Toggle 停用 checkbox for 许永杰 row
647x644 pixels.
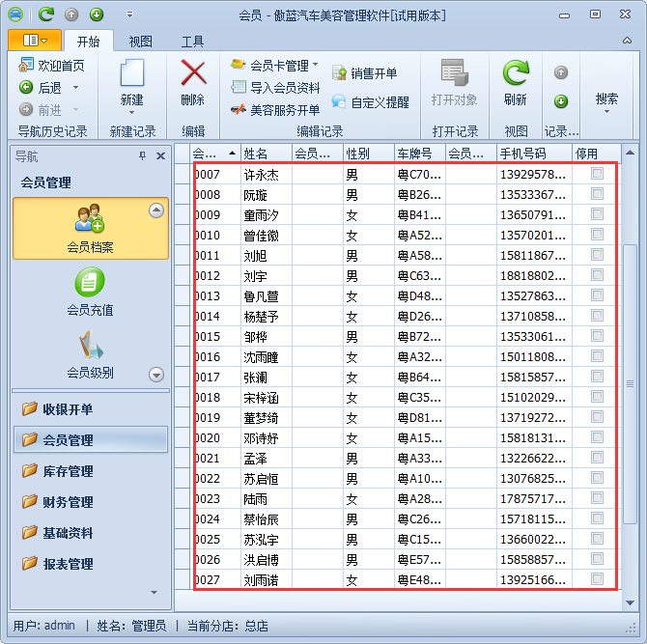[597, 174]
